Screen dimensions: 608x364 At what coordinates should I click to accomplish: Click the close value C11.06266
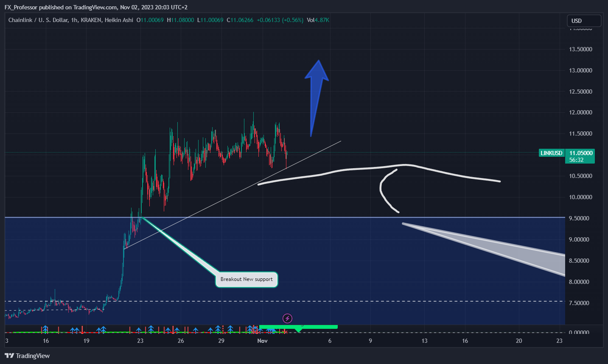pos(240,20)
